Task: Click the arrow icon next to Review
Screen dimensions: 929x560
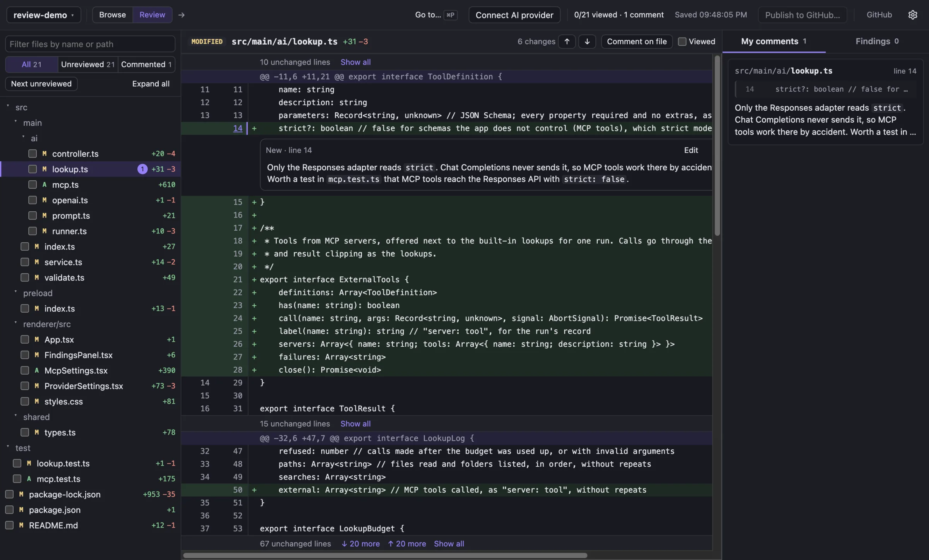Action: click(x=181, y=15)
